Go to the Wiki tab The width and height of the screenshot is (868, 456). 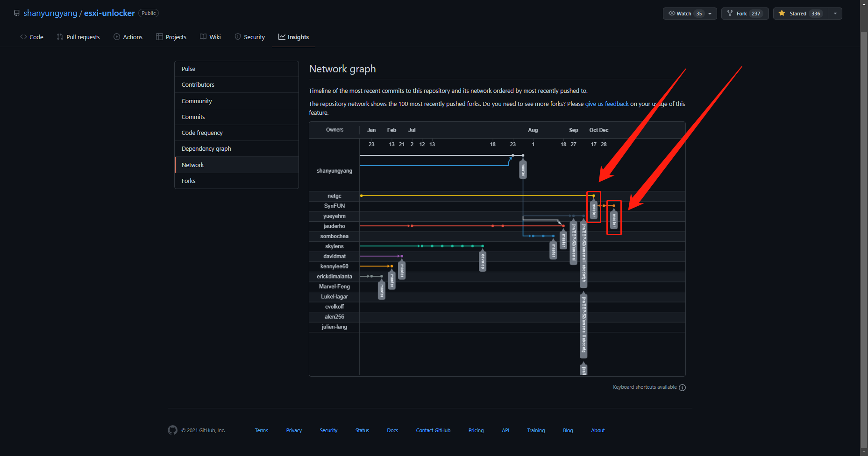coord(210,37)
